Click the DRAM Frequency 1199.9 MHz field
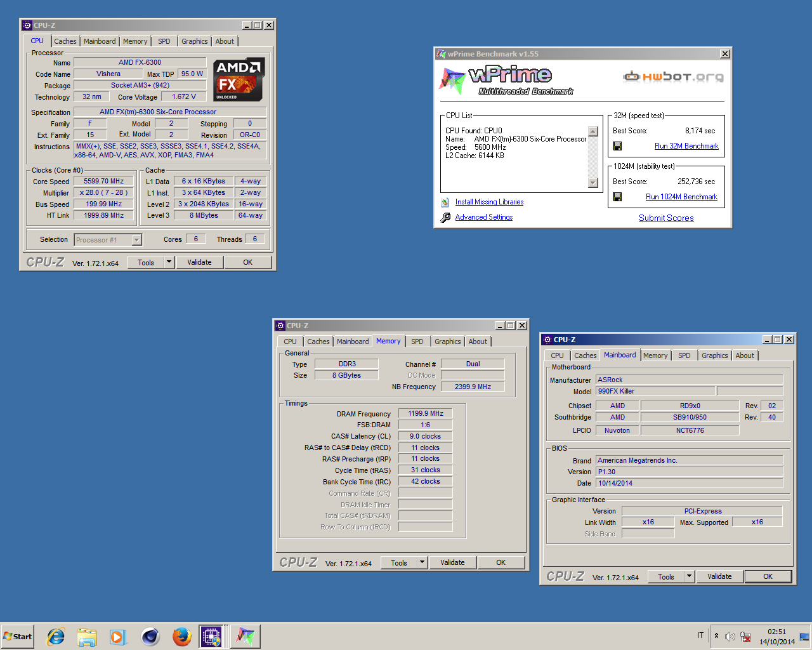The image size is (812, 650). [x=426, y=413]
